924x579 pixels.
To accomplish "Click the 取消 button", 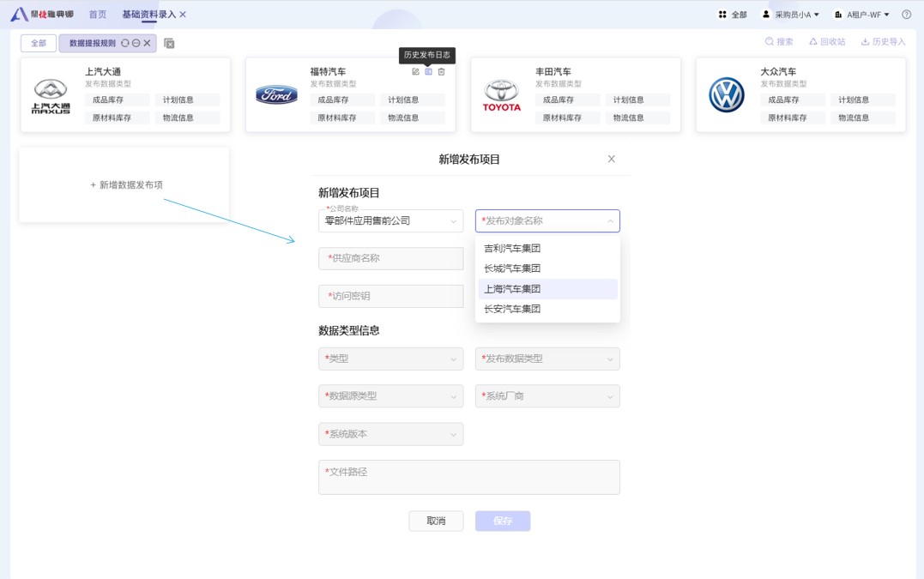I will pyautogui.click(x=436, y=521).
